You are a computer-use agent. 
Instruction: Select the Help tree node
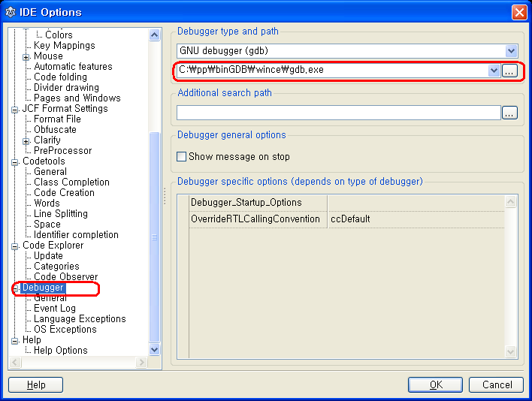[x=32, y=339]
